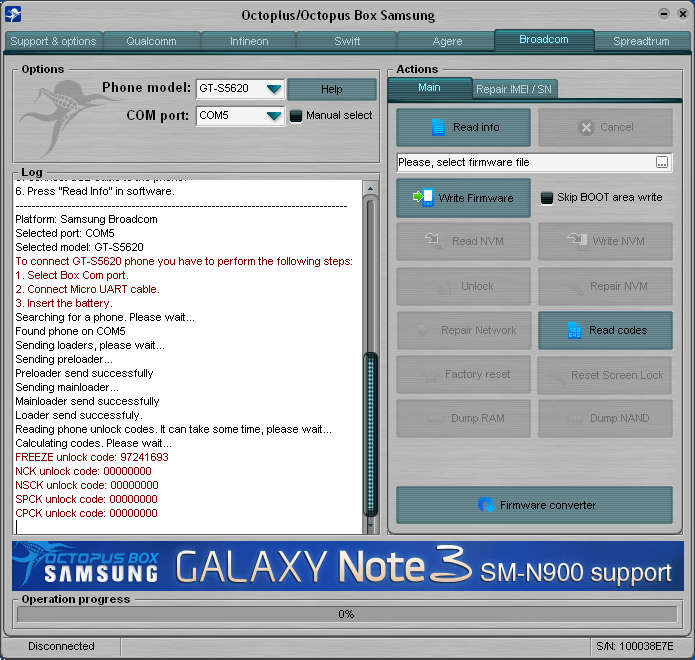Enable the Manual select checkbox
Viewport: 695px width, 660px height.
[296, 116]
